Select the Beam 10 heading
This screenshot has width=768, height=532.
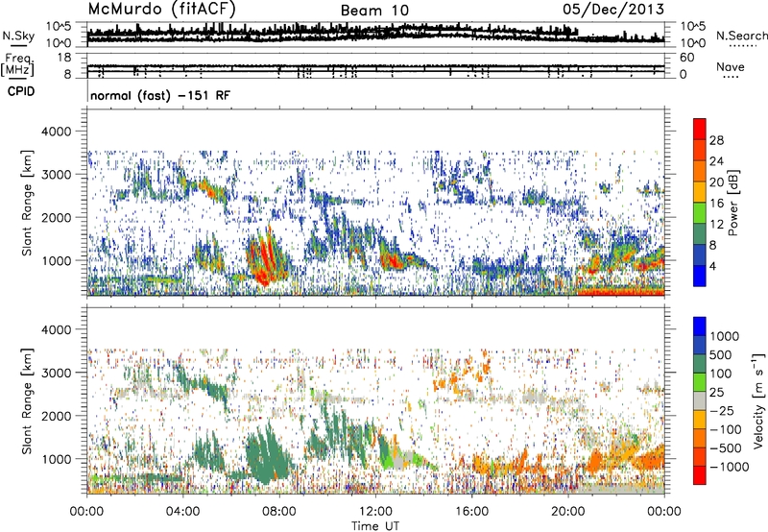[x=374, y=11]
